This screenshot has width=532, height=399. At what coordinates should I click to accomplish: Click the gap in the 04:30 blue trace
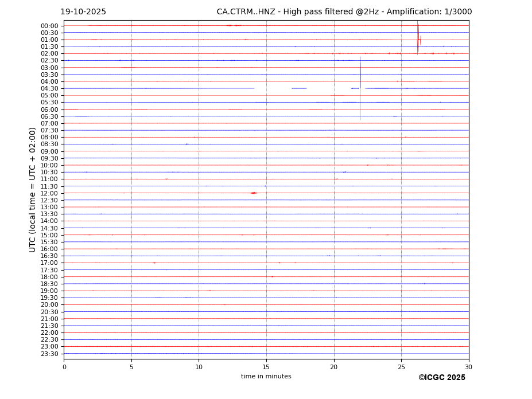click(x=273, y=88)
